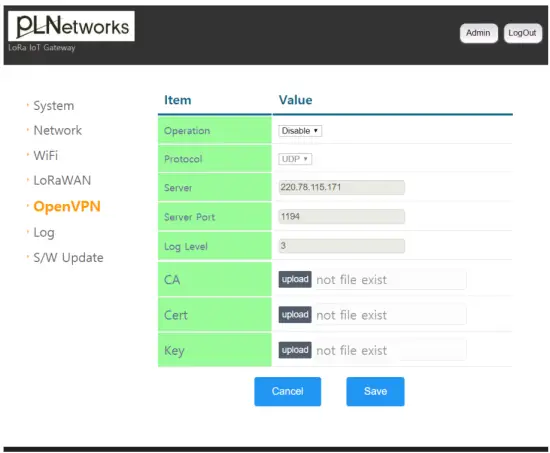The image size is (550, 453).
Task: Click the 'Server Port' item label
Action: click(x=189, y=217)
